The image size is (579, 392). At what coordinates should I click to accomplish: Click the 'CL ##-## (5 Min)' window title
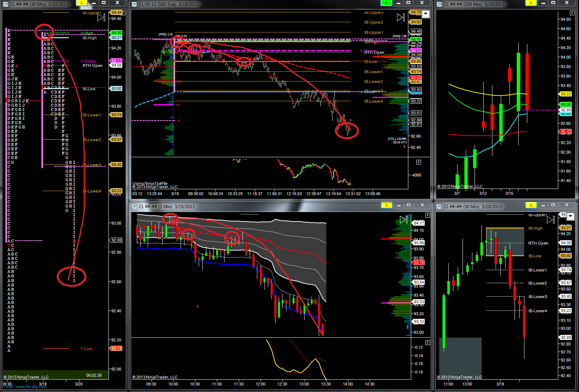pyautogui.click(x=156, y=207)
